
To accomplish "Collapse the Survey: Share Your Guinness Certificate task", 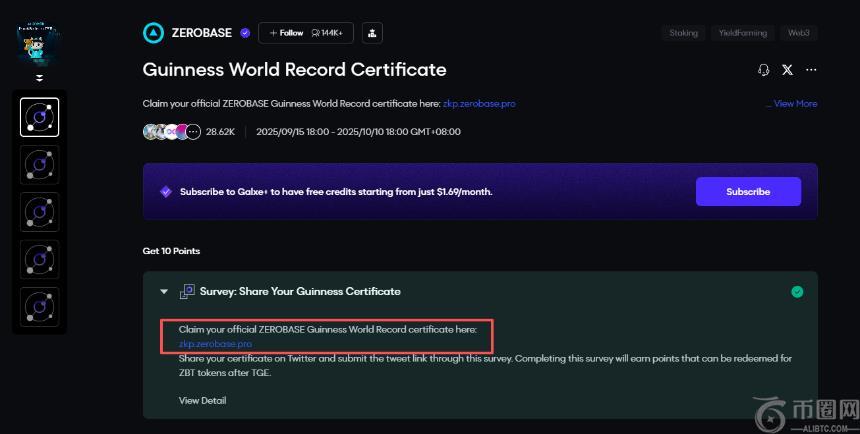I will click(164, 292).
